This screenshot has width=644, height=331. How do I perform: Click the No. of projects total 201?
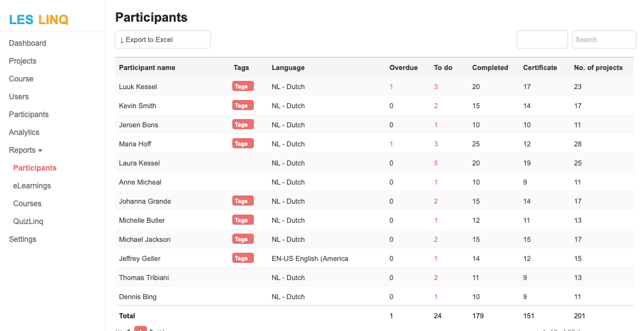tap(580, 316)
